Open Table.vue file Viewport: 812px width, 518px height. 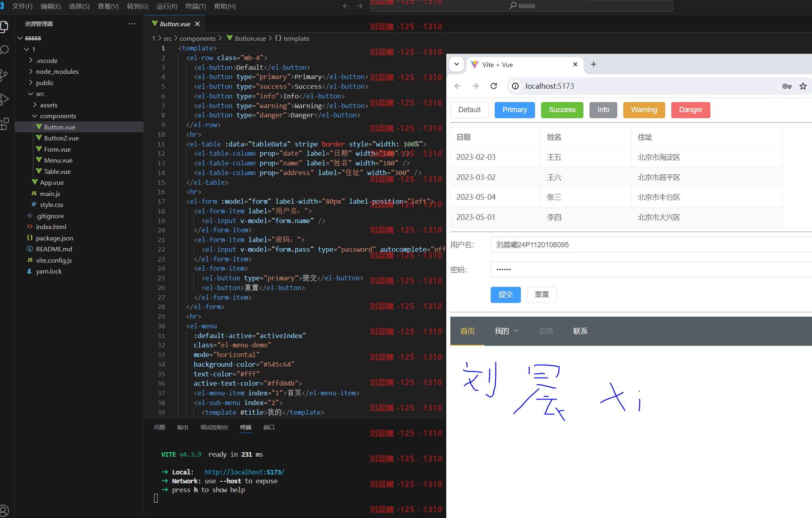point(57,171)
